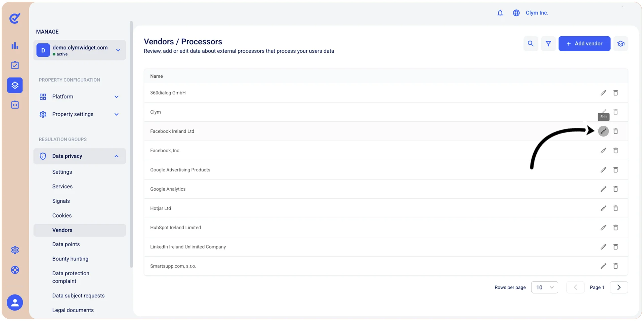The image size is (644, 321).
Task: Click the Clym Inc. account name
Action: pos(537,13)
